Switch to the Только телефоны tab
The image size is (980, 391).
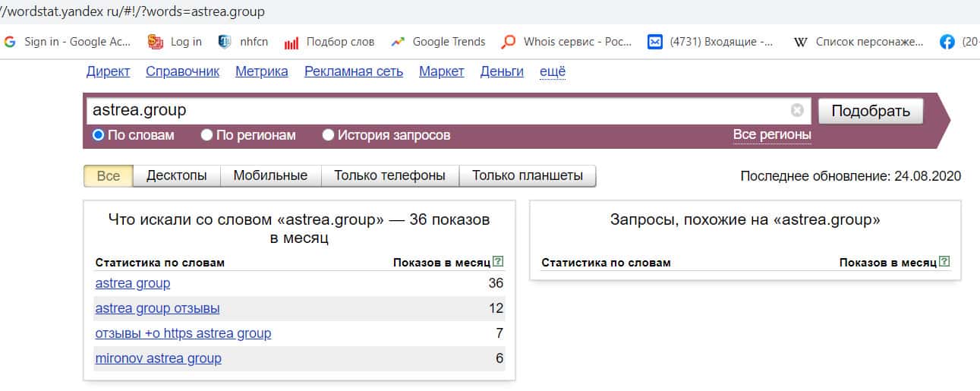pyautogui.click(x=389, y=175)
